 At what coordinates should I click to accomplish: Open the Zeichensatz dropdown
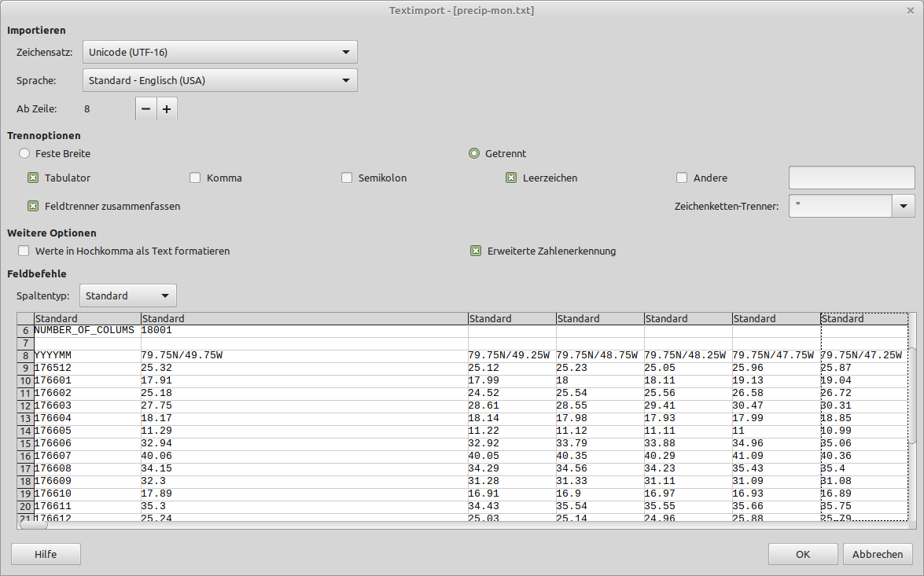coord(219,53)
